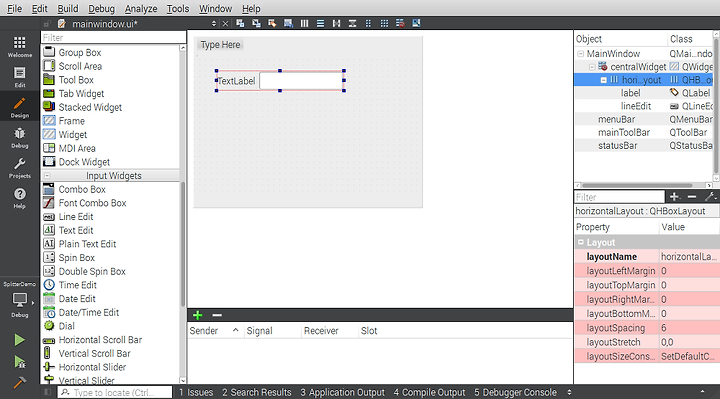Collapse the horizontalLayout tree node

pos(603,80)
